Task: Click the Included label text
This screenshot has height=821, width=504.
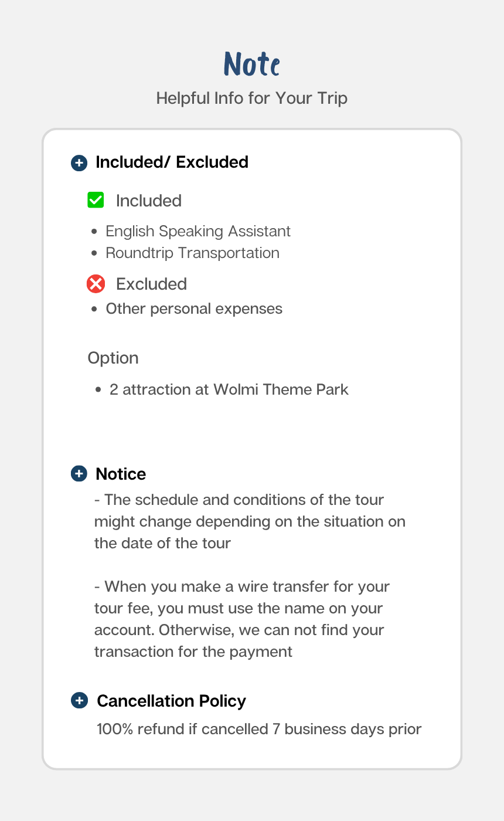Action: (149, 201)
